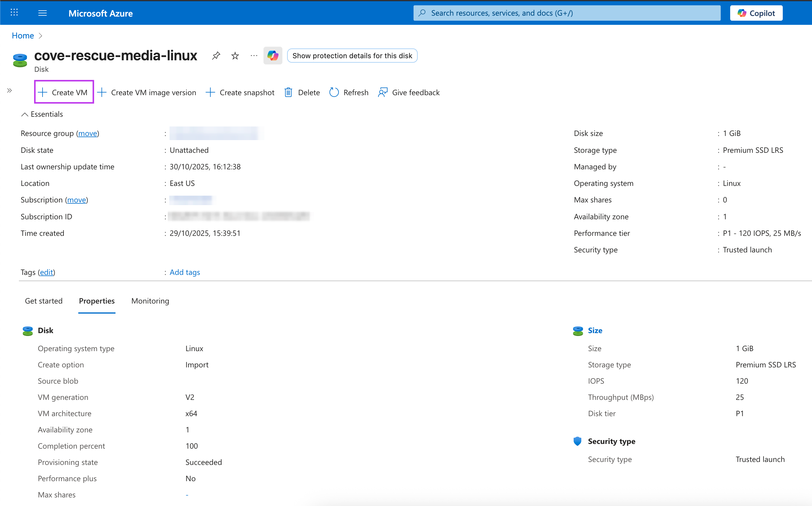Open the more options ellipsis
812x506 pixels.
coord(254,56)
